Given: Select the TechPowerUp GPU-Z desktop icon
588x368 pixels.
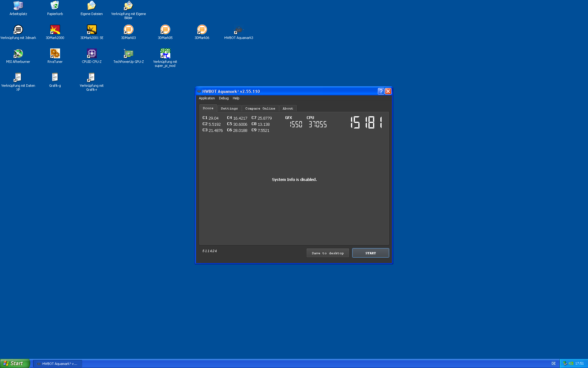Looking at the screenshot, I should 128,56.
